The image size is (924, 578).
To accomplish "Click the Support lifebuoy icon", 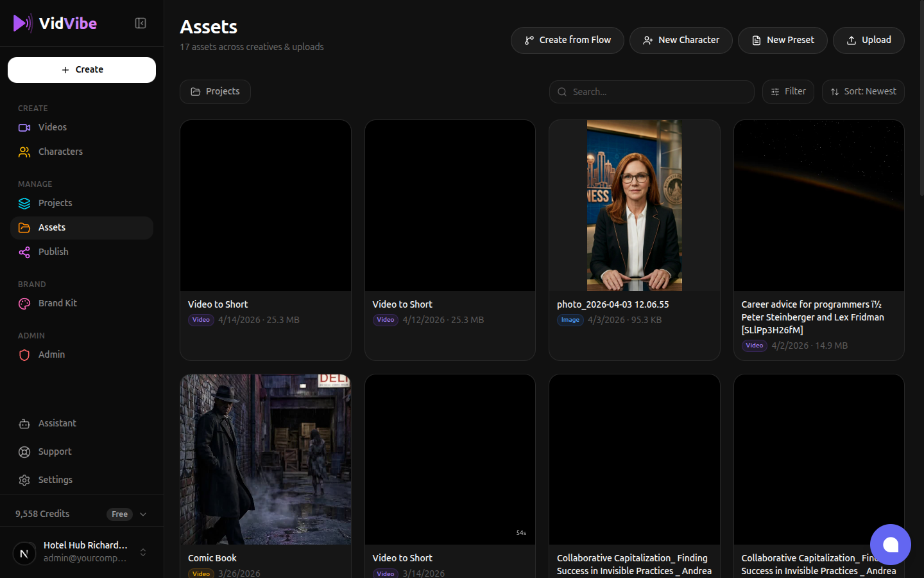I will (24, 452).
